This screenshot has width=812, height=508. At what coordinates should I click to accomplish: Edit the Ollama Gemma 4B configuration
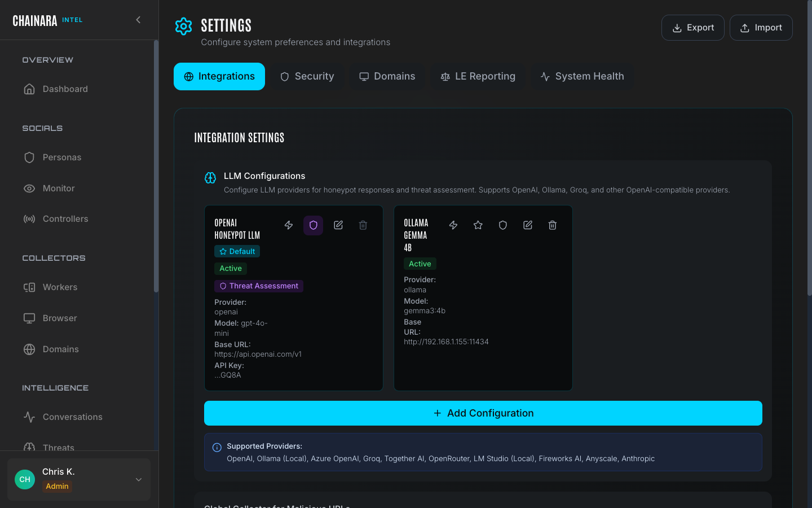[528, 225]
